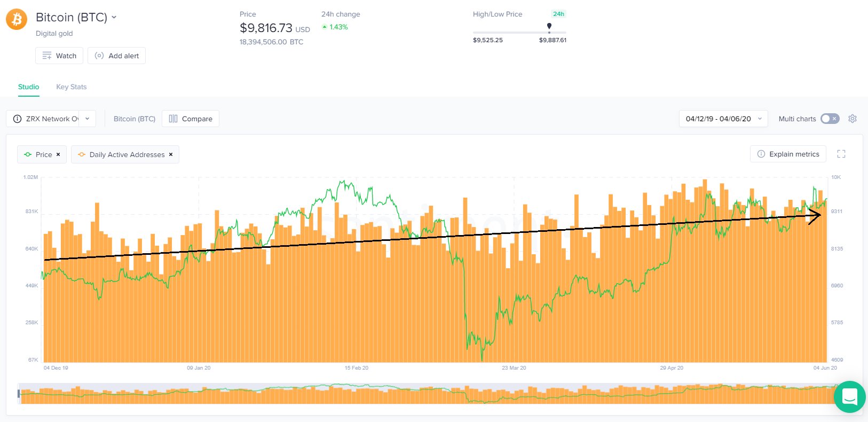
Task: Select the Daily Active Addresses metric chip
Action: pos(125,154)
